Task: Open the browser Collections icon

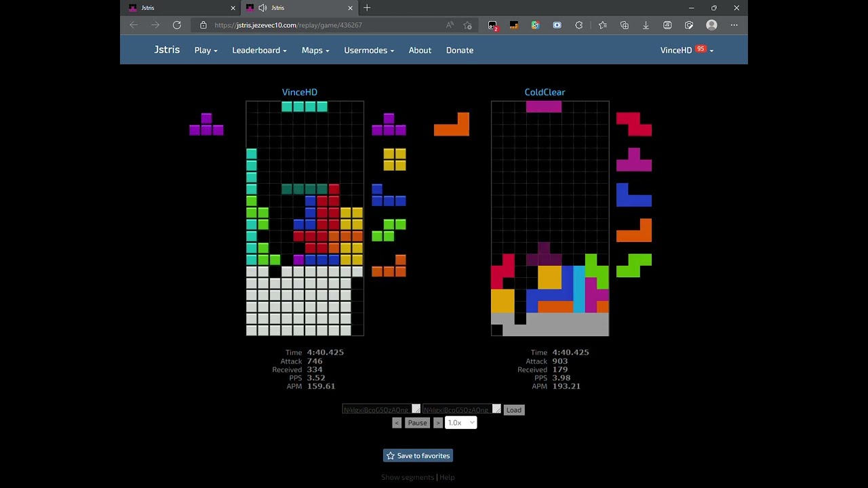Action: (x=625, y=25)
